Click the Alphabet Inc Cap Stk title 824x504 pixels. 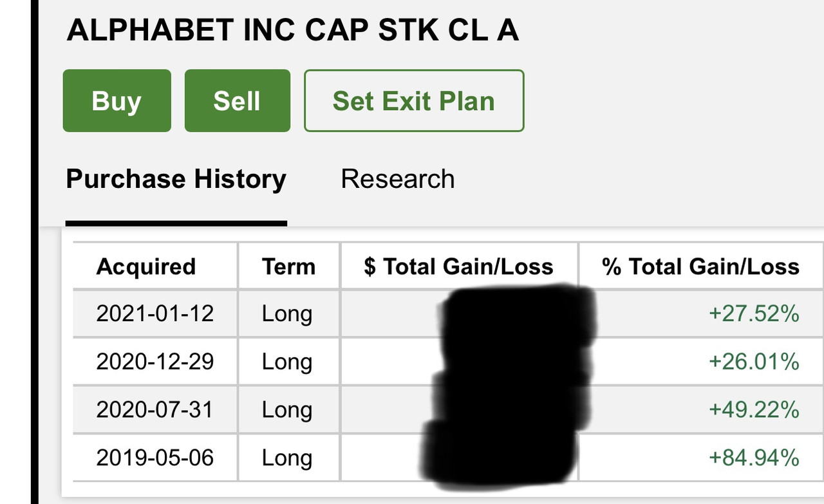tap(293, 30)
